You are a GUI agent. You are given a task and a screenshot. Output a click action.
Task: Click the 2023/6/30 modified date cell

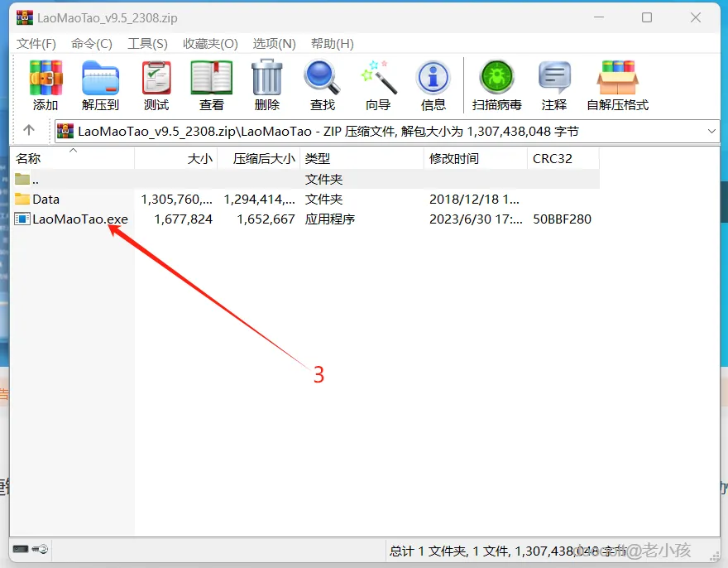[476, 219]
